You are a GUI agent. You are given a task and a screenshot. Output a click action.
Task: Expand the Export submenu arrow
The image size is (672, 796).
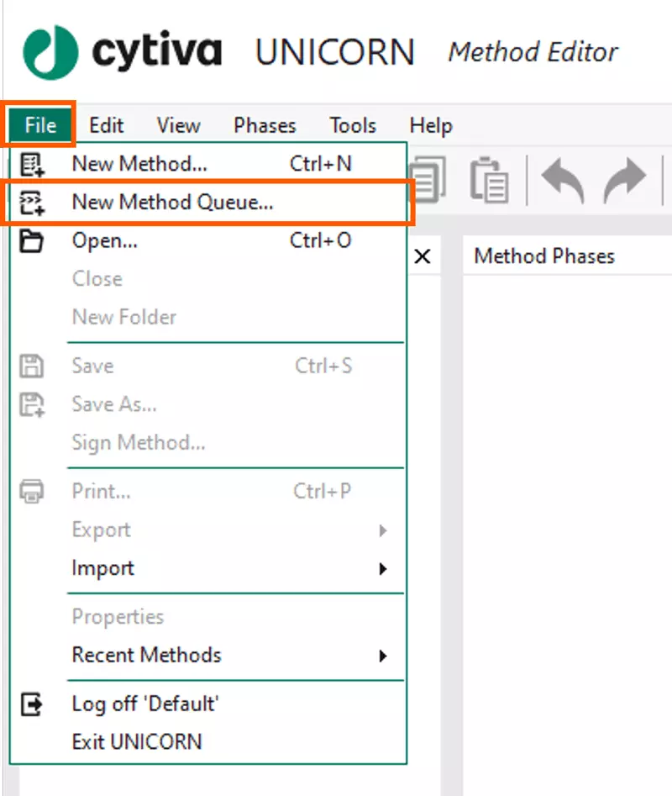click(382, 530)
